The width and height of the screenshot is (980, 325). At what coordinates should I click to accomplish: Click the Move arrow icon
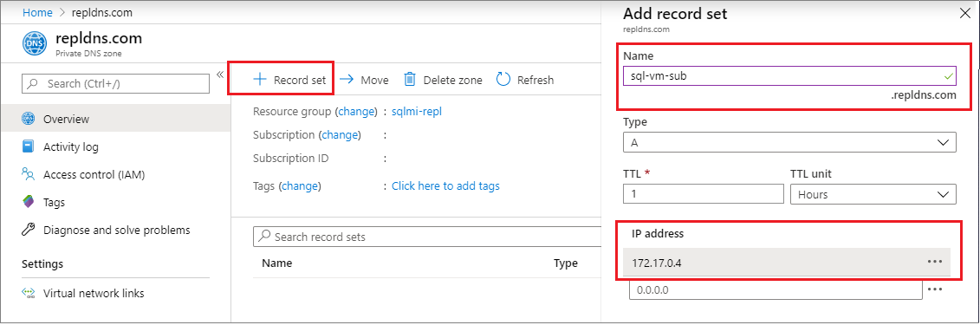click(347, 80)
